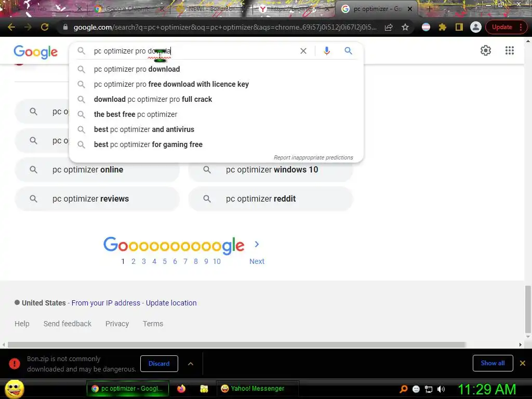Select related search 'pc optimizer reddit'

pos(271,199)
